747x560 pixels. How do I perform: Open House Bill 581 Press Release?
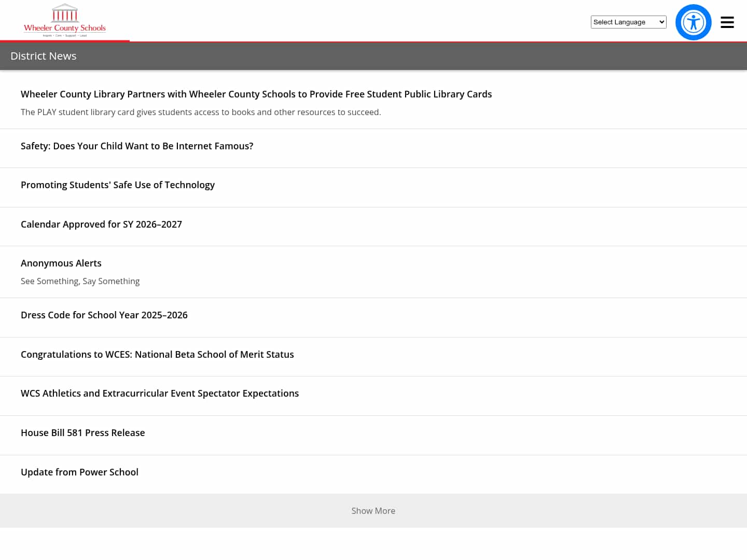[x=83, y=433]
